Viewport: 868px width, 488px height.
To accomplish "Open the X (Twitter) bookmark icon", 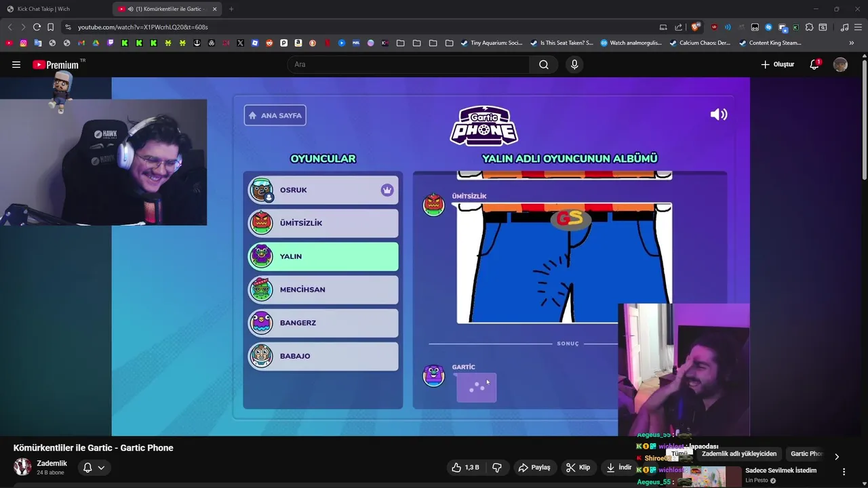I will 240,43.
